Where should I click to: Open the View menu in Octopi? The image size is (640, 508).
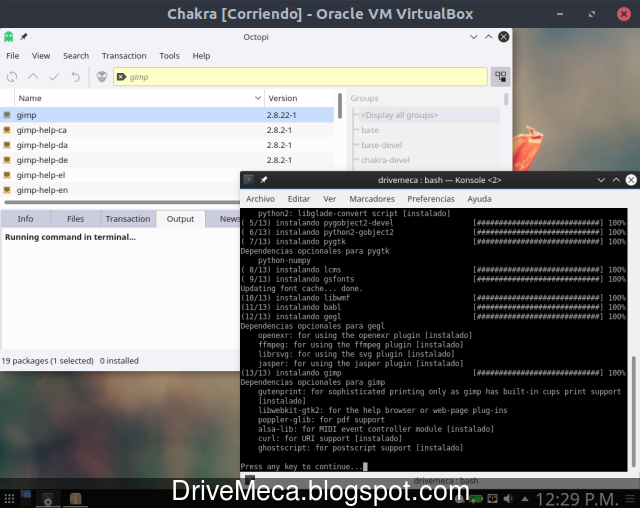tap(41, 56)
